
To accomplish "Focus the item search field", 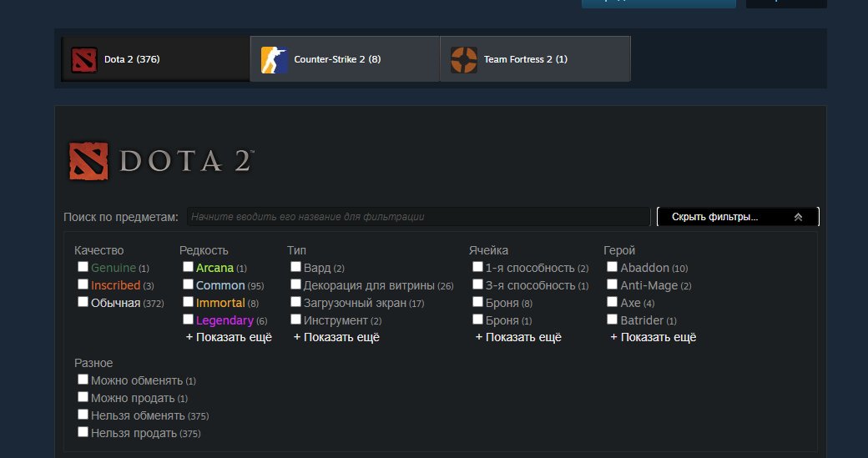I will [418, 217].
